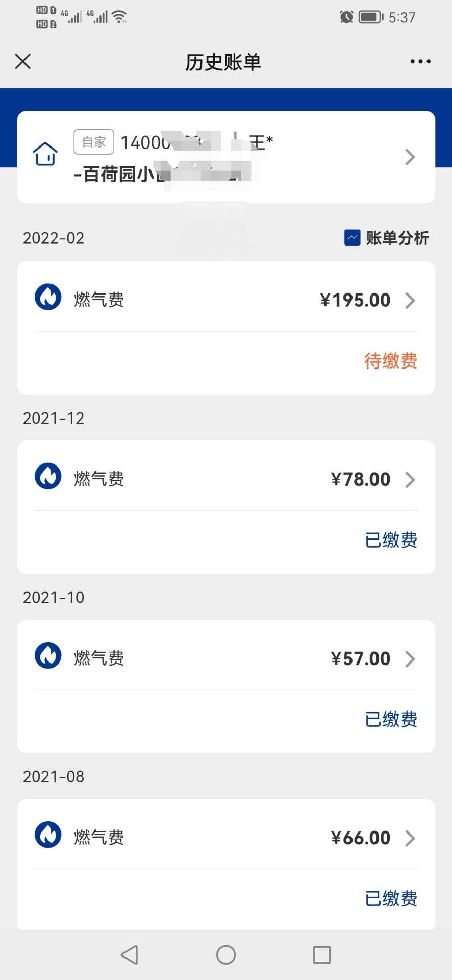Tap the flame icon on 2022-02 bill
Screen dimensions: 452x980
coord(48,297)
